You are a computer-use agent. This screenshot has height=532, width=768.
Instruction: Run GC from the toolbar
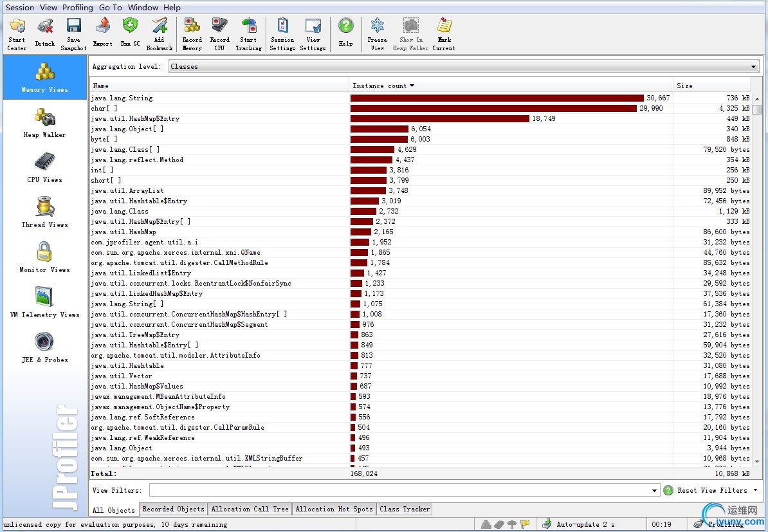click(131, 33)
